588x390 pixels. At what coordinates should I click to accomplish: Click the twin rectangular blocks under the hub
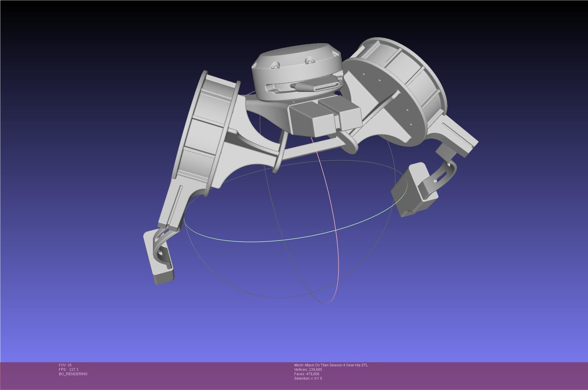325,117
